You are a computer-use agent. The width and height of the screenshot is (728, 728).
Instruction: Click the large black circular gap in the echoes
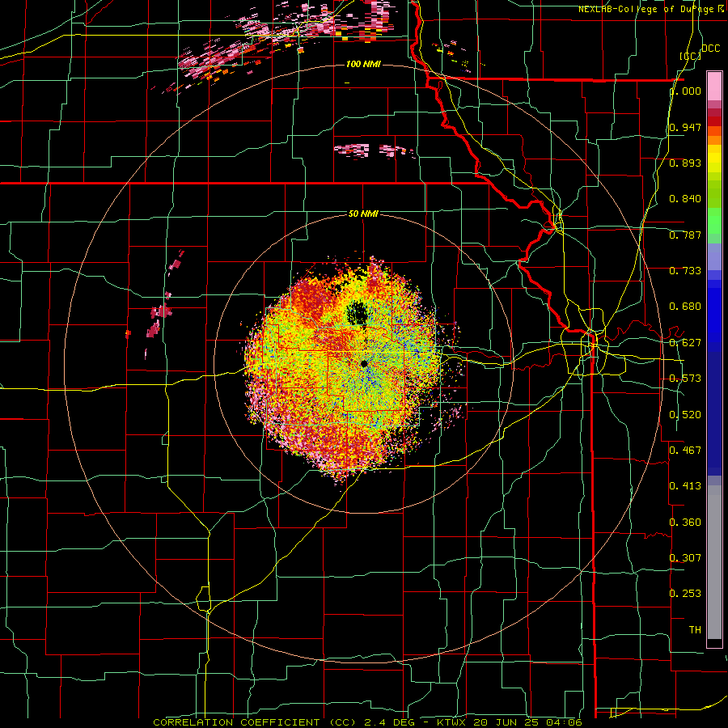click(x=358, y=312)
